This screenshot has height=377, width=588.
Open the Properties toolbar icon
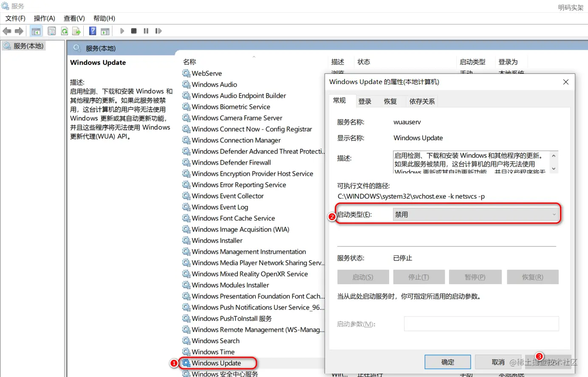[x=52, y=31]
